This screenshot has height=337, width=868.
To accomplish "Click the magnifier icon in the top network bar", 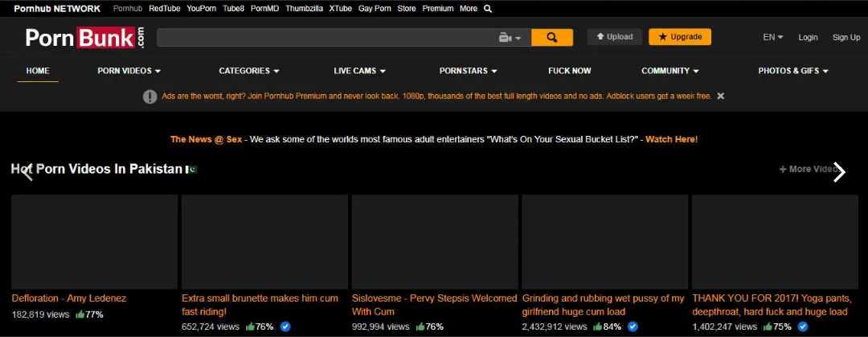I will pyautogui.click(x=488, y=9).
